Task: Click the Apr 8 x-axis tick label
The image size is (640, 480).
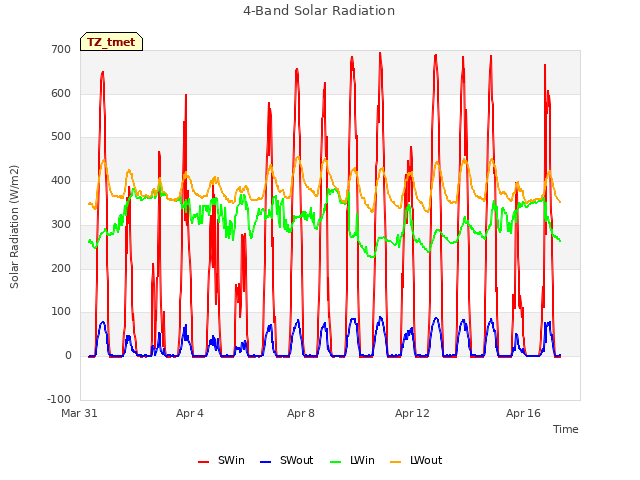Action: (x=301, y=413)
